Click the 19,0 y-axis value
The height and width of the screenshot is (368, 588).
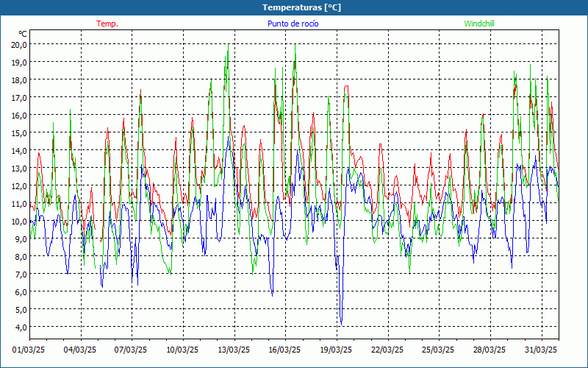coord(19,63)
